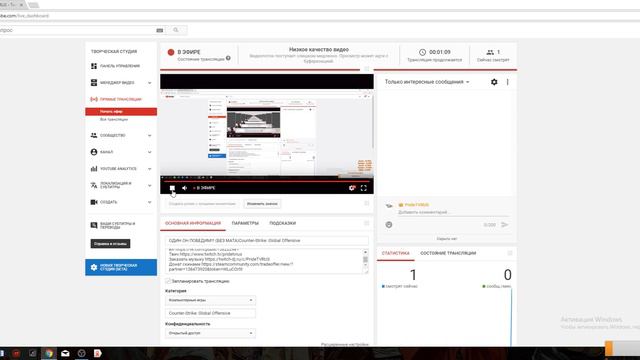Stop playback in the stream preview player
The height and width of the screenshot is (360, 640).
coord(172,188)
